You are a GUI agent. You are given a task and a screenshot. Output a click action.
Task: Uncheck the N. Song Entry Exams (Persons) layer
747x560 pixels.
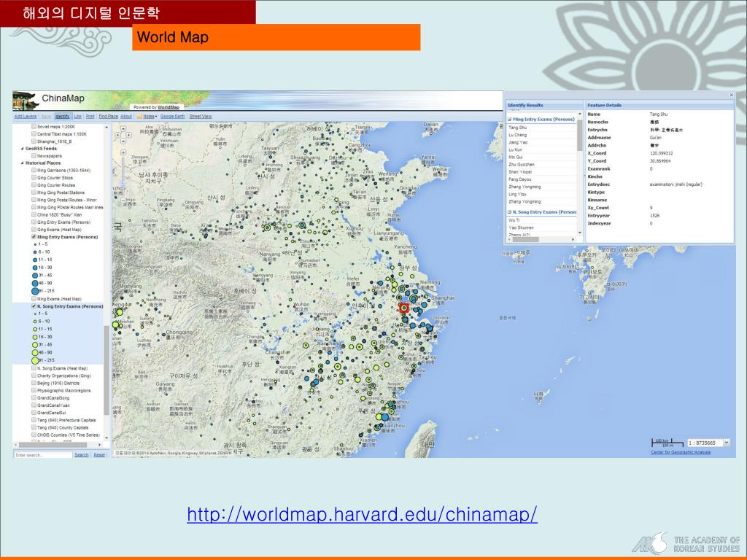34,306
